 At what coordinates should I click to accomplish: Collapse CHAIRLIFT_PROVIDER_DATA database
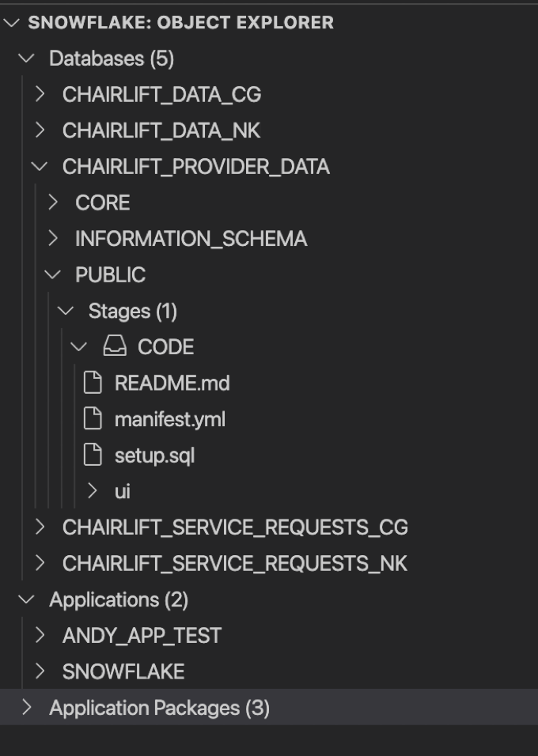pos(38,166)
